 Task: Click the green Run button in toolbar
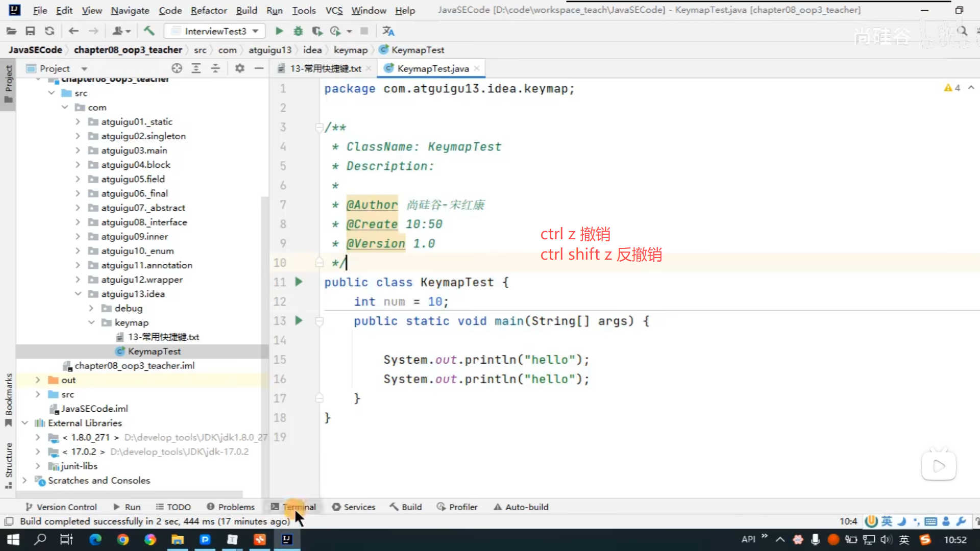click(x=279, y=31)
